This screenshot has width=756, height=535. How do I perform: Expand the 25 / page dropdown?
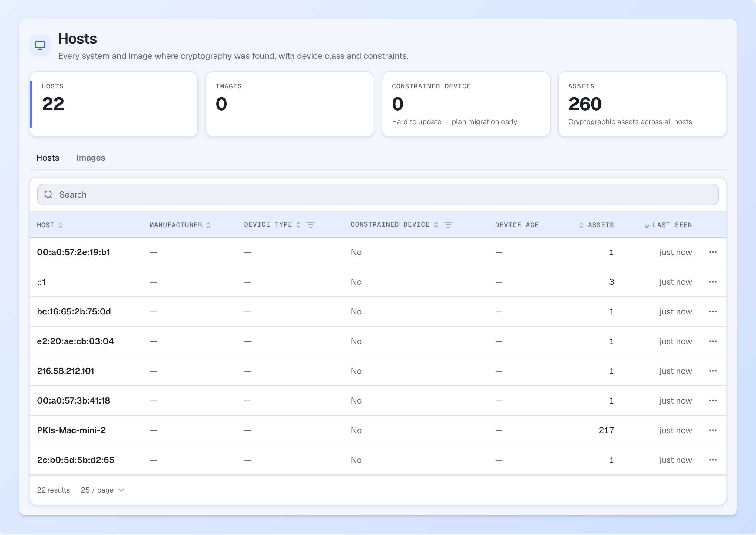coord(103,490)
